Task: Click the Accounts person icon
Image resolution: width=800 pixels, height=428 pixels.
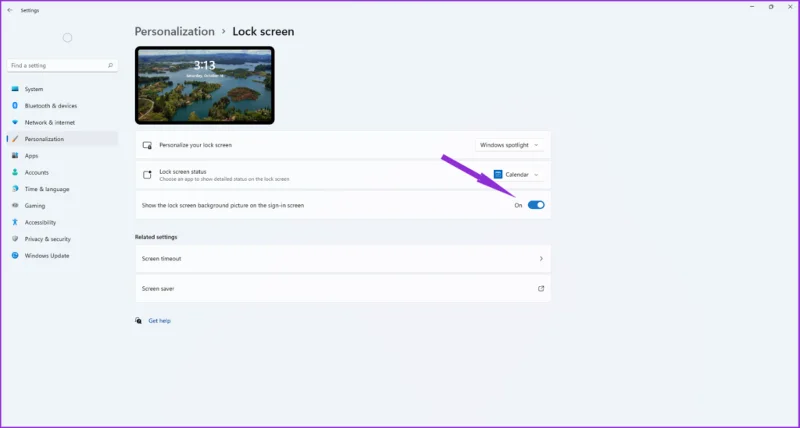Action: (x=15, y=172)
